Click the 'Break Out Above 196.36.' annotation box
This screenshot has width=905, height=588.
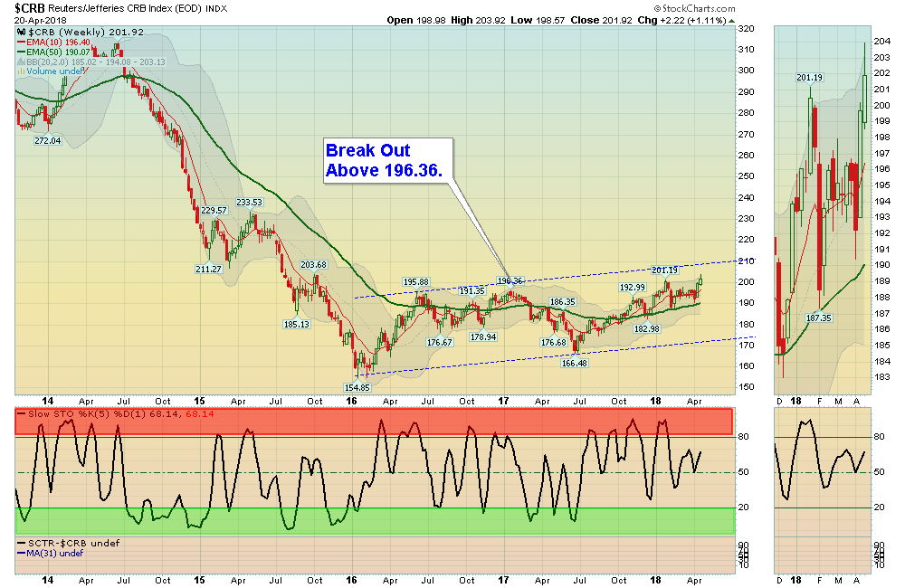pos(388,160)
